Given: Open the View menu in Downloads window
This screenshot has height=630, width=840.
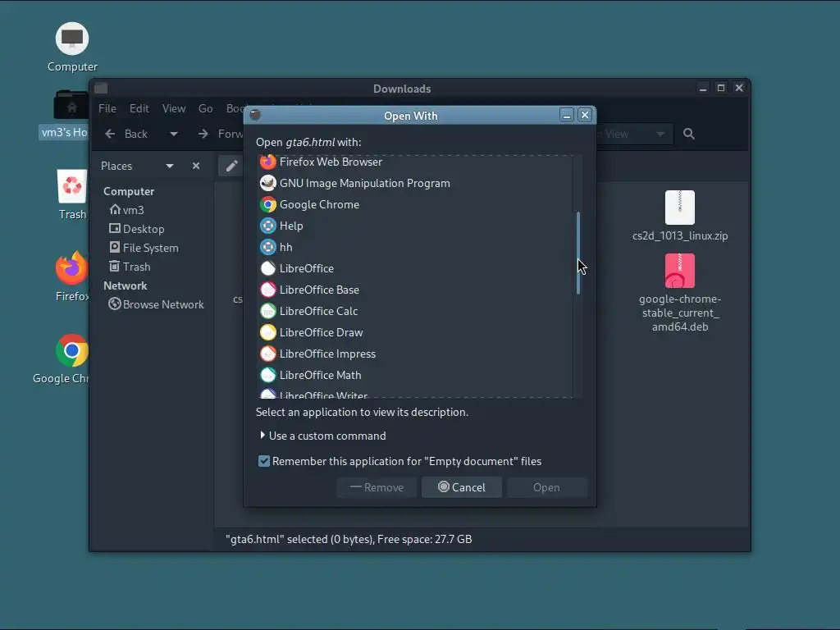Looking at the screenshot, I should pyautogui.click(x=174, y=108).
